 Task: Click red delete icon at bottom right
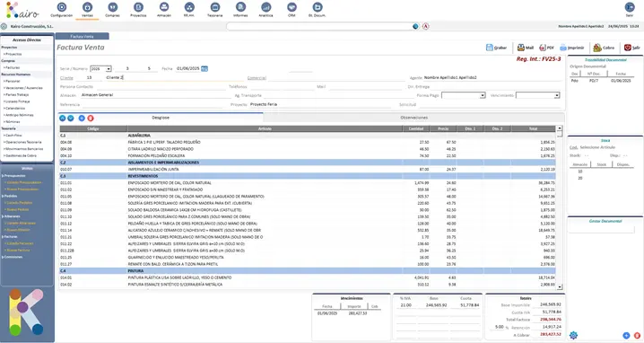pyautogui.click(x=637, y=336)
